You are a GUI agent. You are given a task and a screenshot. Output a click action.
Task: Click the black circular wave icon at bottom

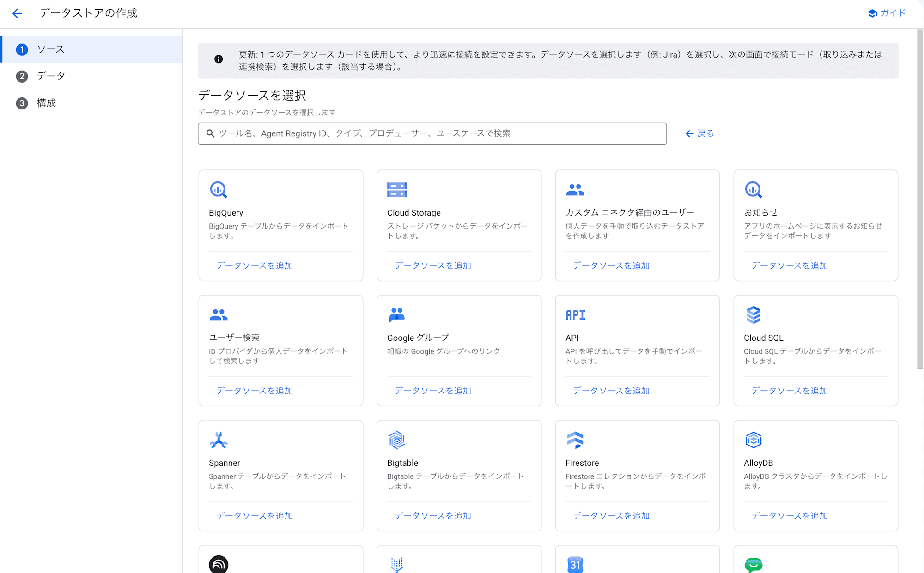point(219,564)
